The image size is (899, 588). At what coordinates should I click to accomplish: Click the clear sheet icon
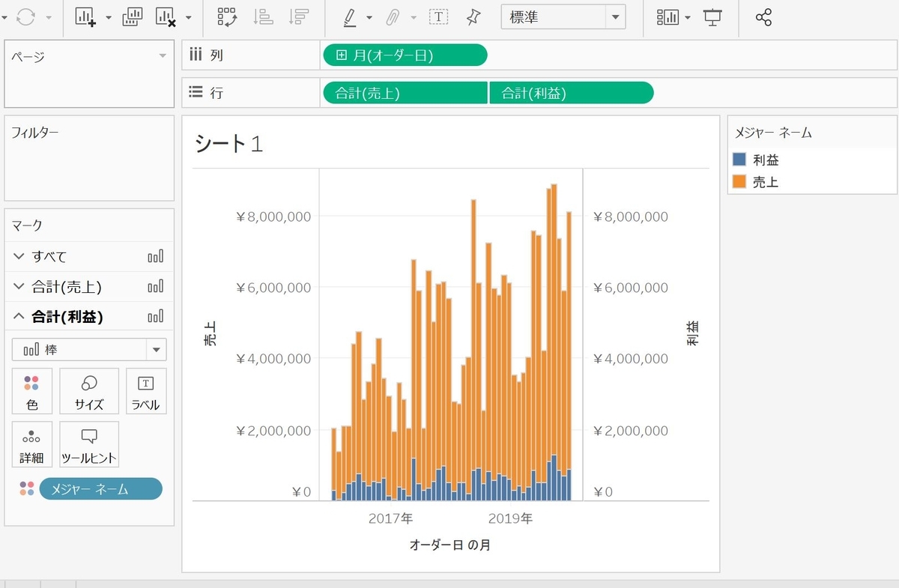coord(166,17)
